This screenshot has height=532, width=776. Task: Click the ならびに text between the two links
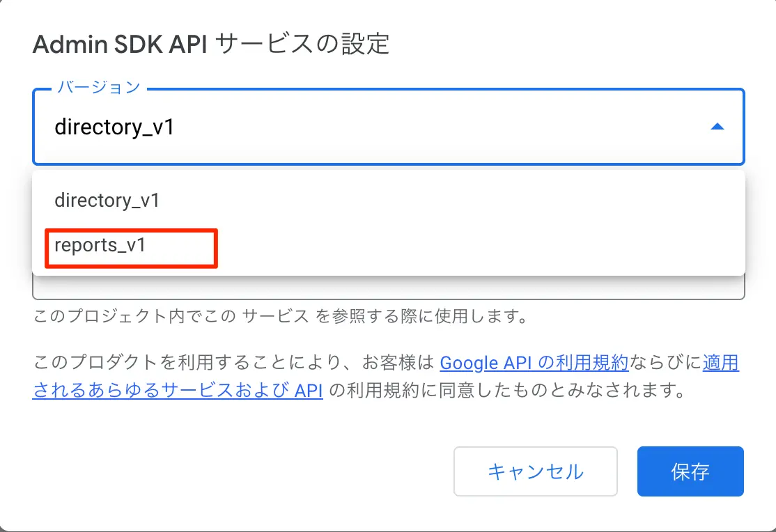pyautogui.click(x=665, y=363)
